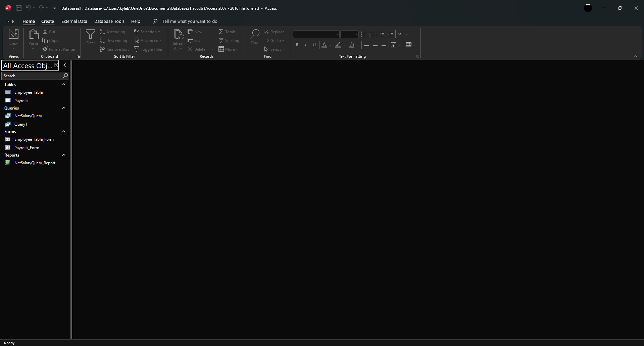
Task: Click Save record button
Action: pyautogui.click(x=195, y=40)
